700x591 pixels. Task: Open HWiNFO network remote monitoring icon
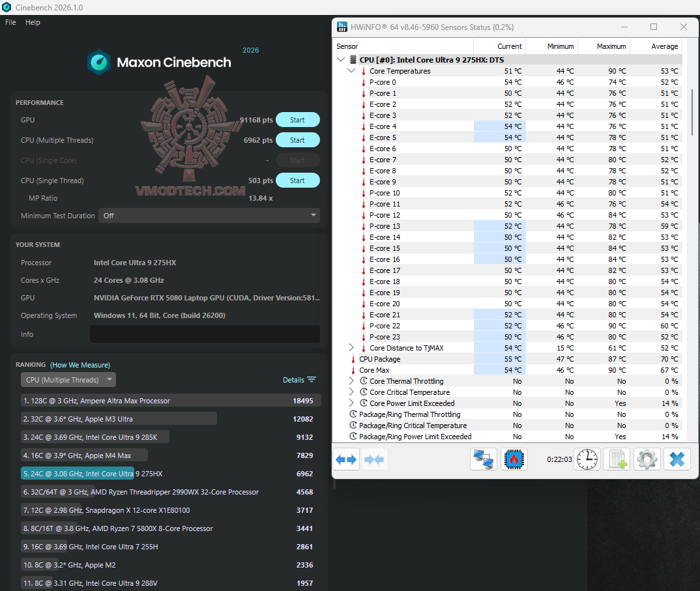[x=484, y=459]
